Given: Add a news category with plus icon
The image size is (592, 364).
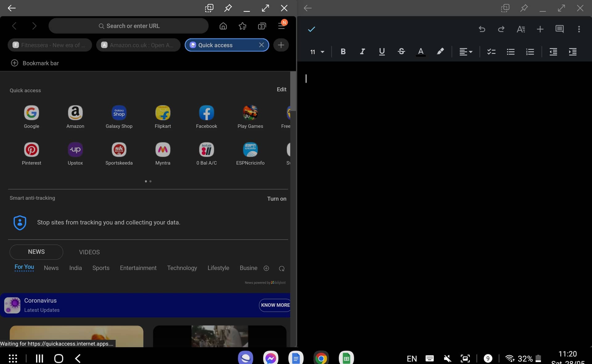Looking at the screenshot, I should 266,268.
